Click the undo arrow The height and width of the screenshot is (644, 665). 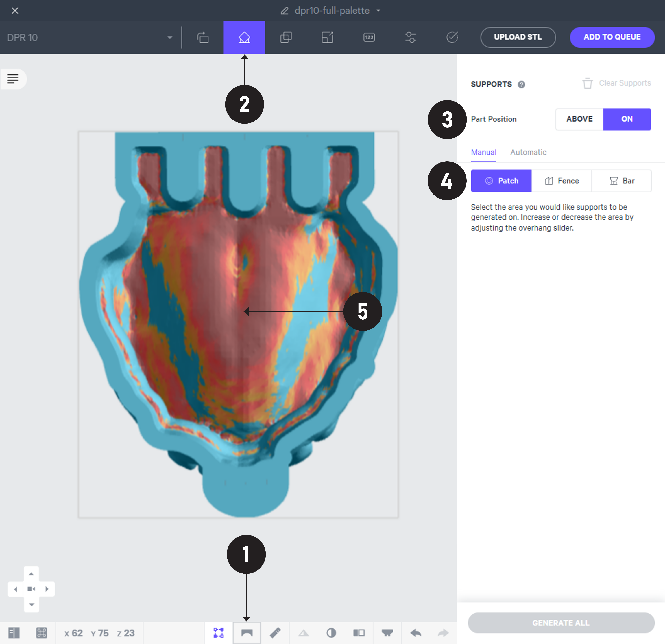(x=416, y=633)
